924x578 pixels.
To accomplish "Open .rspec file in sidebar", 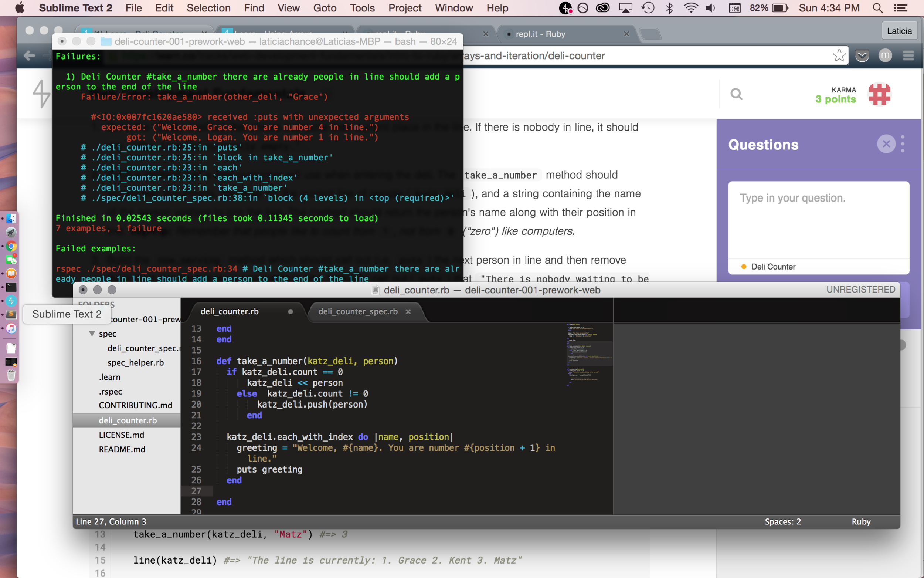I will point(111,392).
